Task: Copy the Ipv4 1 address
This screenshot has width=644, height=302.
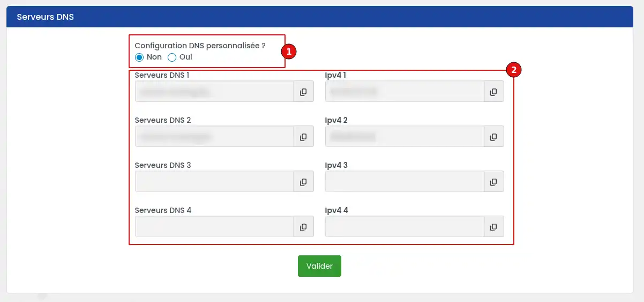Action: (x=494, y=92)
